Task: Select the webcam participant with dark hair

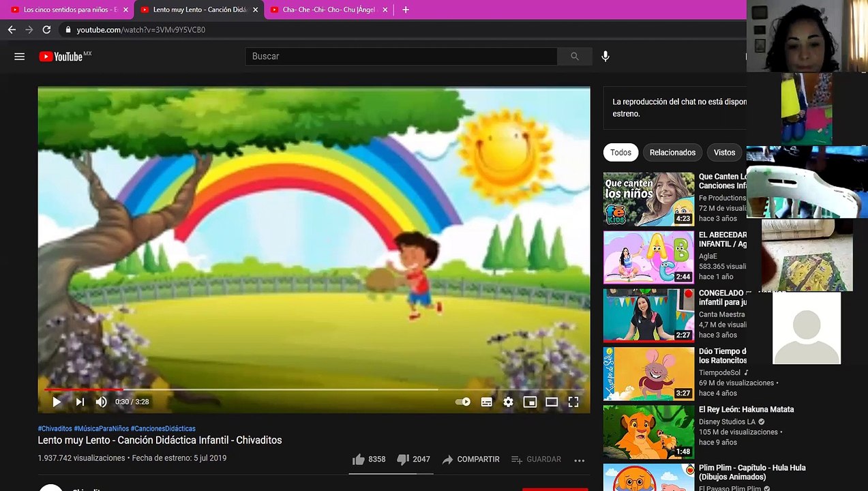Action: pos(807,35)
